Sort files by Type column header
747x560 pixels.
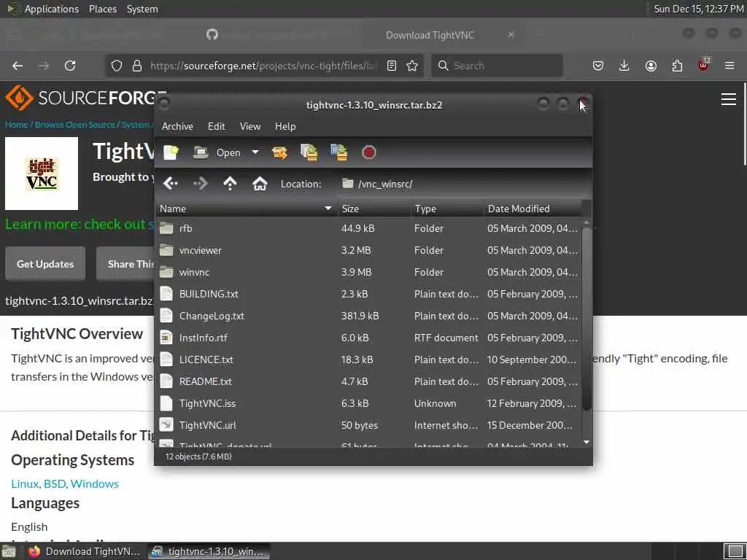pos(447,209)
